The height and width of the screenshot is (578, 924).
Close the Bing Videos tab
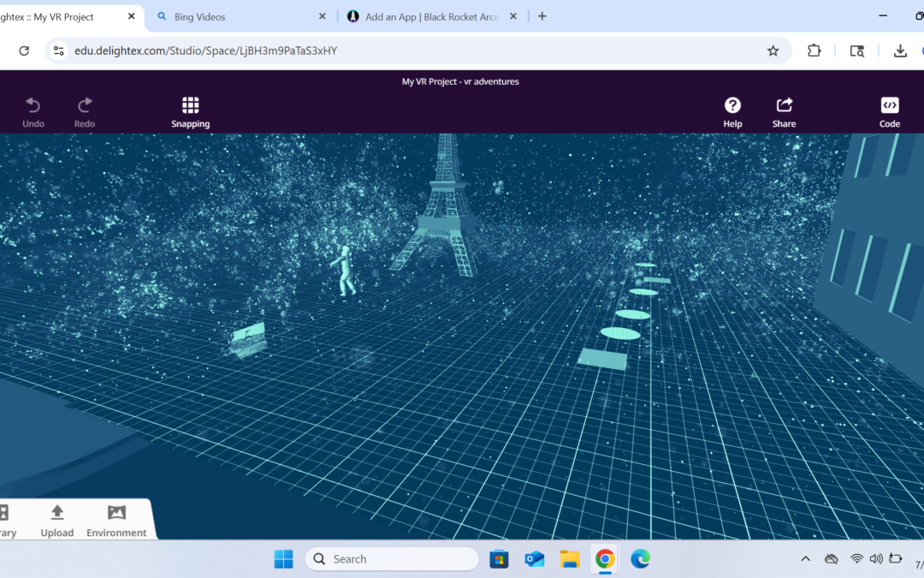tap(323, 16)
